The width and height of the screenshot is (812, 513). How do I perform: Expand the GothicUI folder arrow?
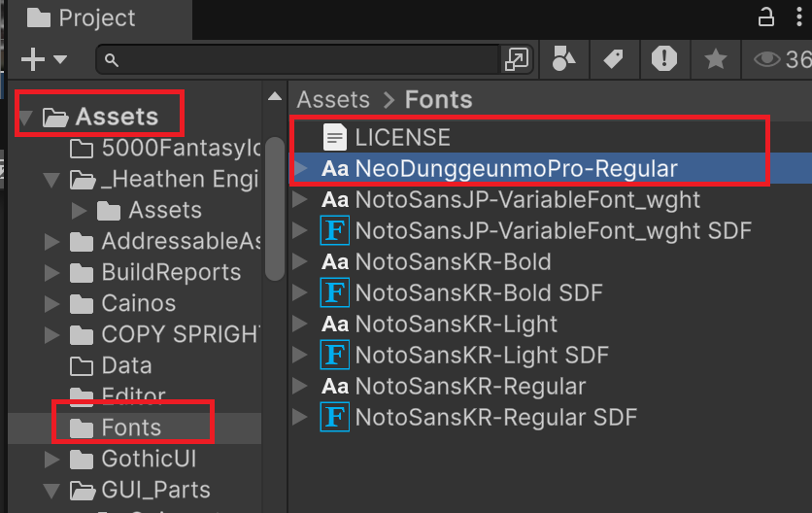pos(51,460)
